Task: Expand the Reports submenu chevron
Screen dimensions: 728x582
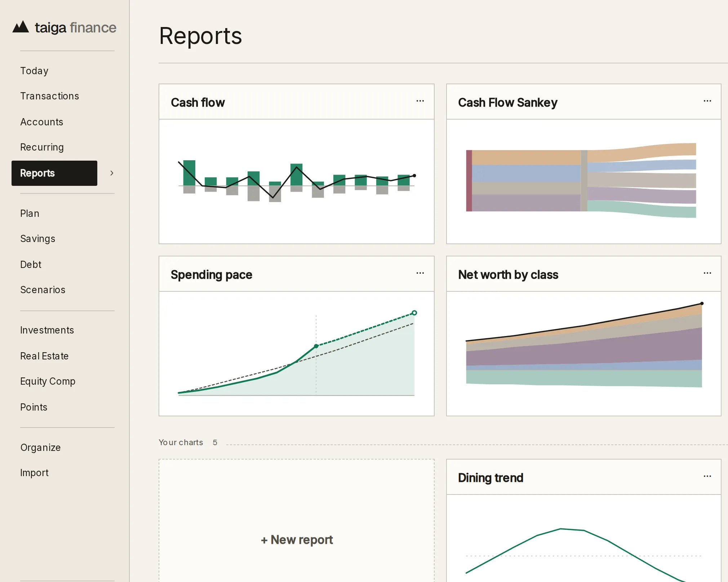Action: tap(112, 173)
